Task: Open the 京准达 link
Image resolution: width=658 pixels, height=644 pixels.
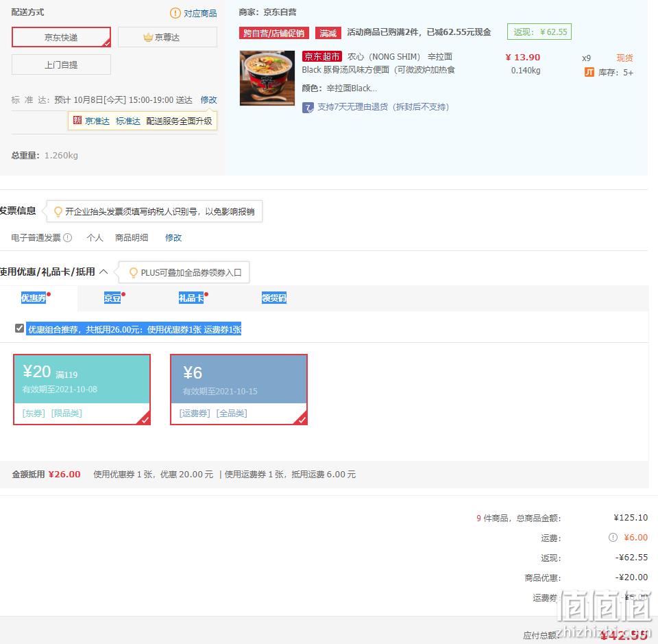Action: click(97, 121)
